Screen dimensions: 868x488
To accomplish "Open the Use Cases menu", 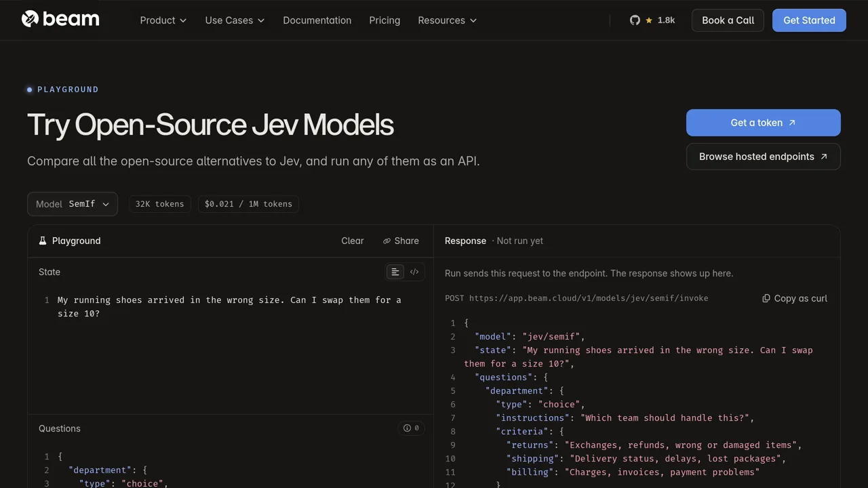I will click(235, 20).
